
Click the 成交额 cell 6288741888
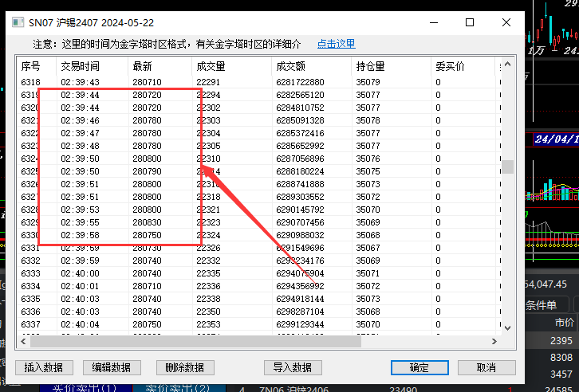point(300,184)
